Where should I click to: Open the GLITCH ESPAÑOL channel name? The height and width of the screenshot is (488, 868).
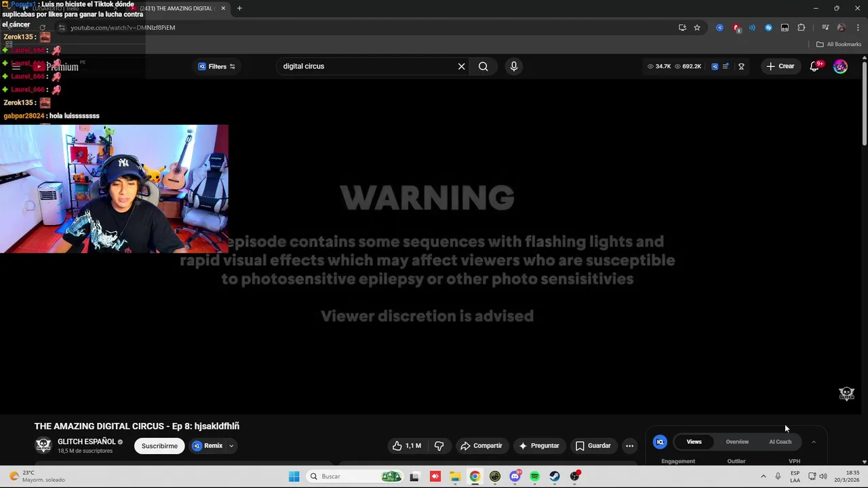tap(86, 442)
